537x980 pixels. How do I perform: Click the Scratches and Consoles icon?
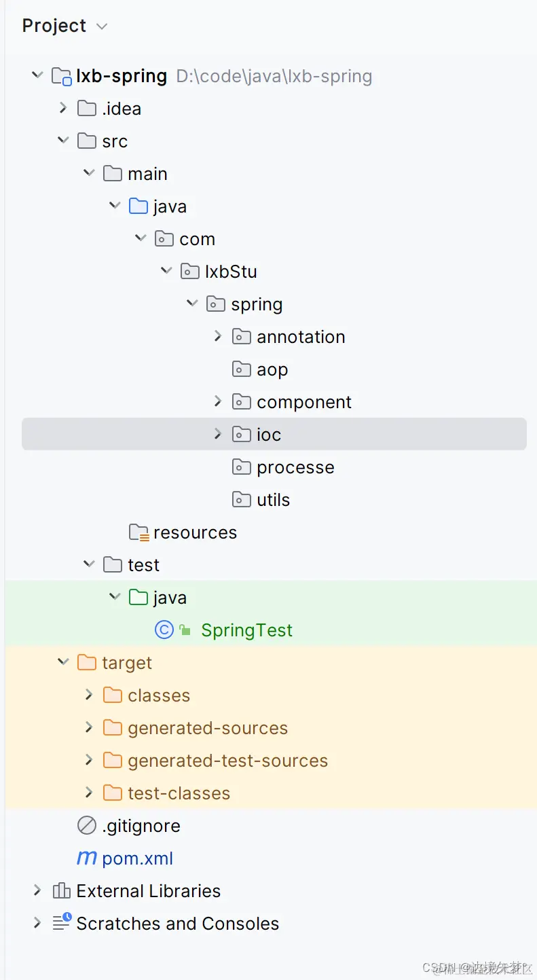(x=62, y=924)
